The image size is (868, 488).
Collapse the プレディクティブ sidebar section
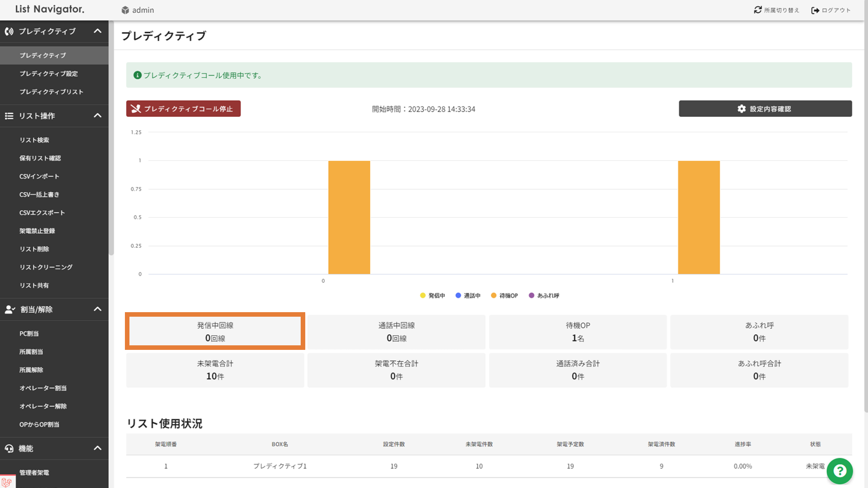point(97,31)
